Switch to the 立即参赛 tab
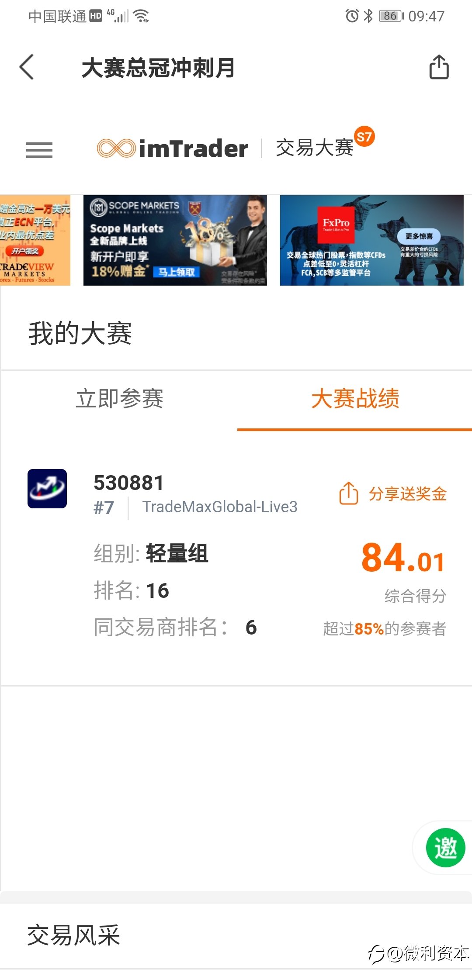472x980 pixels. [x=119, y=399]
